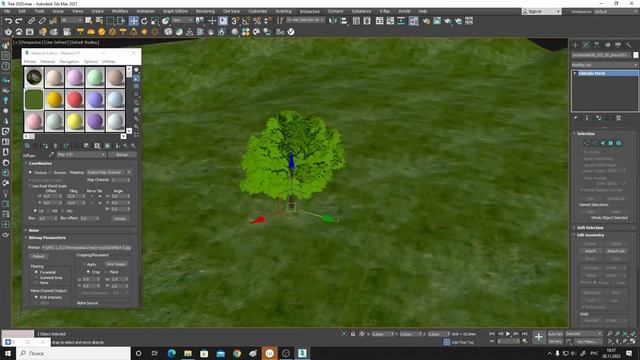This screenshot has width=640, height=360.
Task: Activate the Select and Move tool
Action: pyautogui.click(x=133, y=20)
